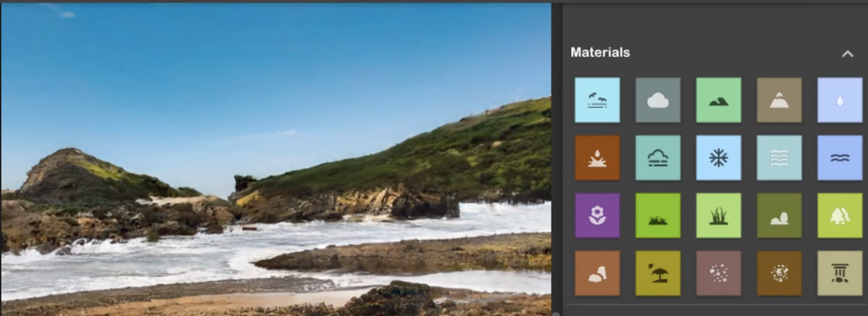Select the beach umbrella sand material
The height and width of the screenshot is (316, 868).
(658, 273)
